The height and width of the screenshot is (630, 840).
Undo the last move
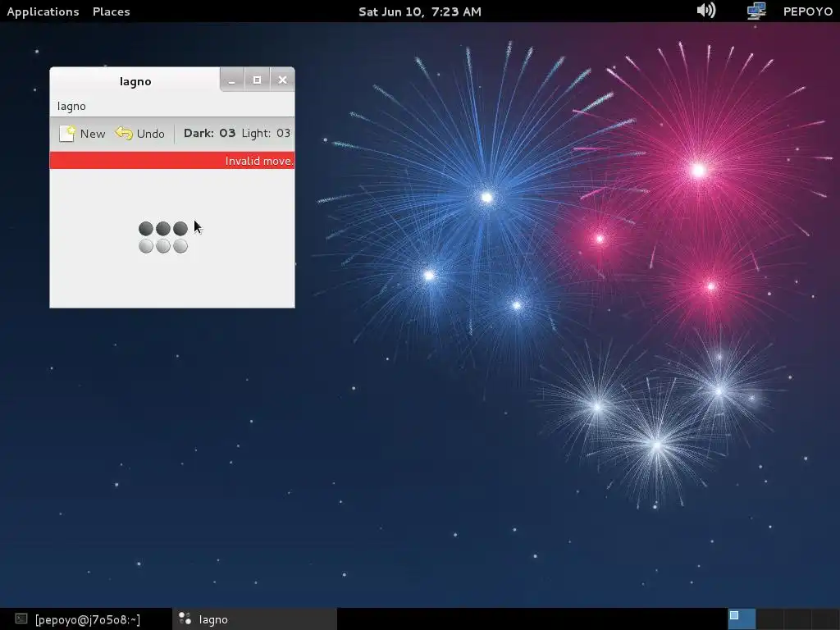pyautogui.click(x=140, y=134)
